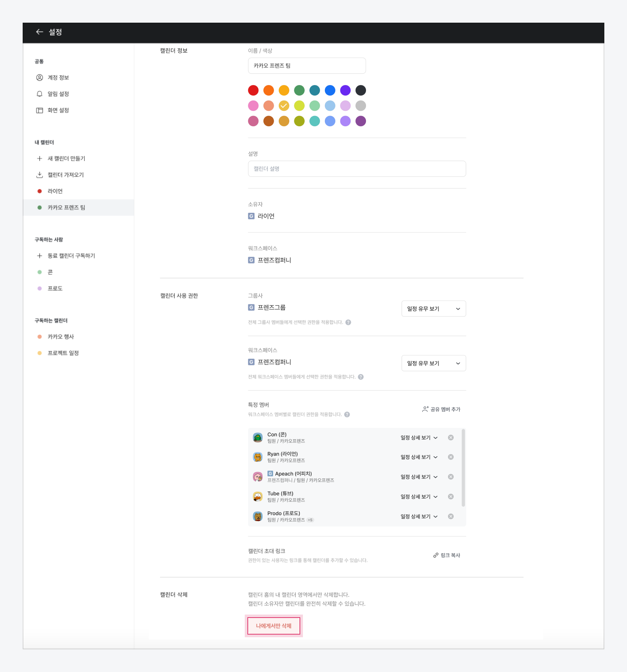627x672 pixels.
Task: Click help icon beside 워크스페이스 permission description
Action: [361, 377]
